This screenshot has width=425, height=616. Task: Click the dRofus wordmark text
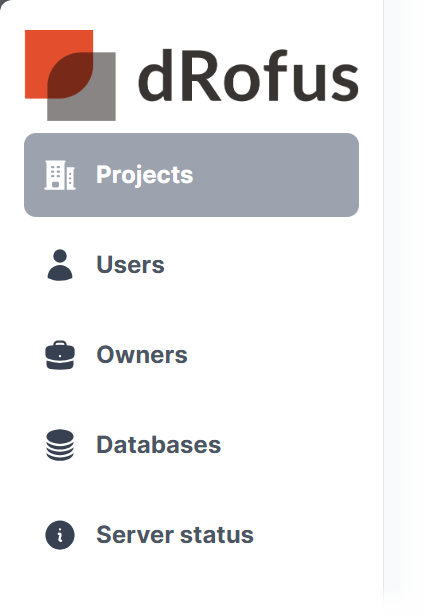coord(248,75)
